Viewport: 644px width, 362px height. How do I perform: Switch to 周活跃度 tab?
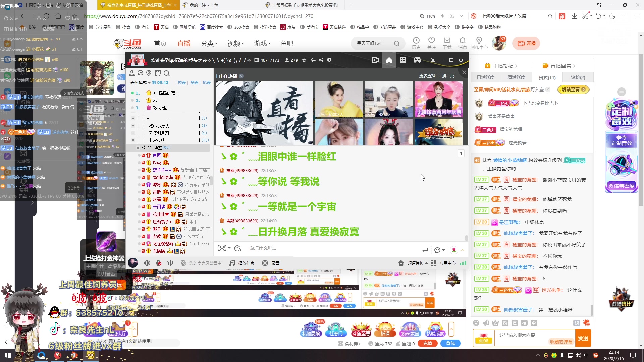[x=516, y=77]
